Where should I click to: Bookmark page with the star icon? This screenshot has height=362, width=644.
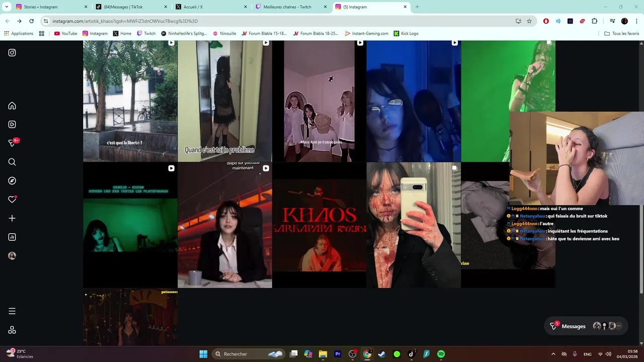click(x=529, y=21)
